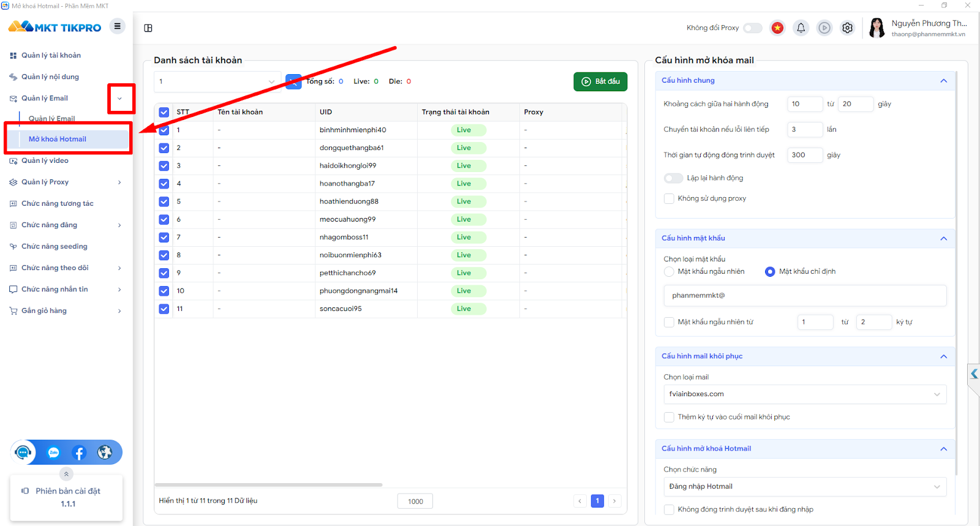Check the Không sử dụng proxy checkbox
Image resolution: width=980 pixels, height=526 pixels.
pyautogui.click(x=669, y=198)
